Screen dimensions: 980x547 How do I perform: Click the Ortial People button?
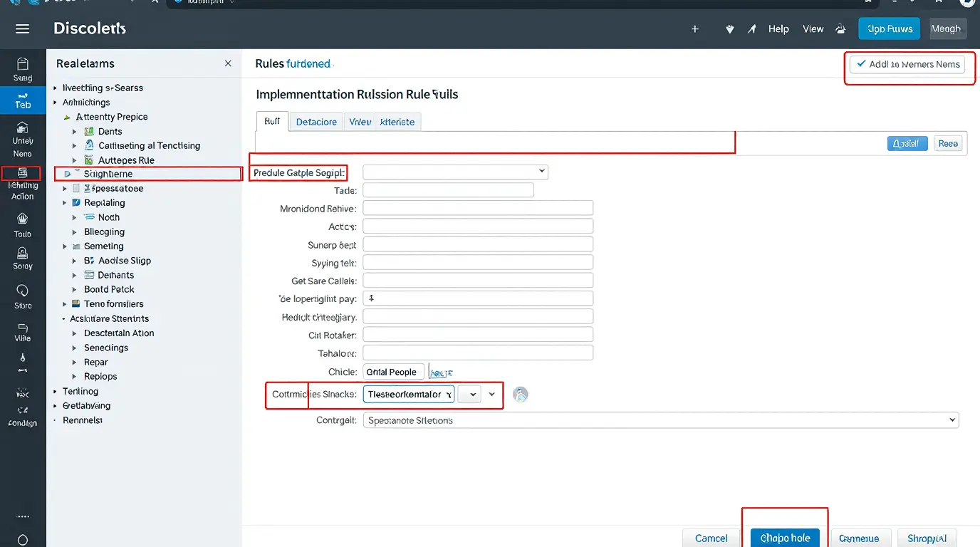coord(394,372)
